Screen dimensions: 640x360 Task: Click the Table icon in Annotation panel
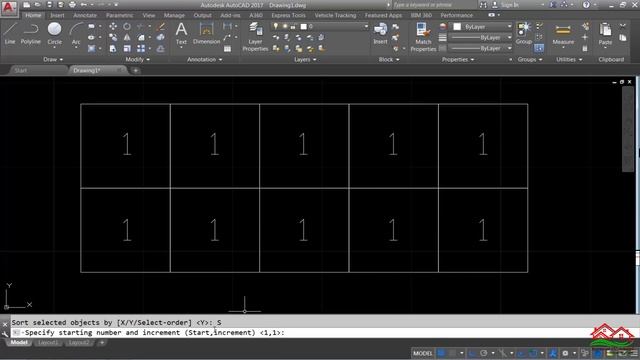227,49
